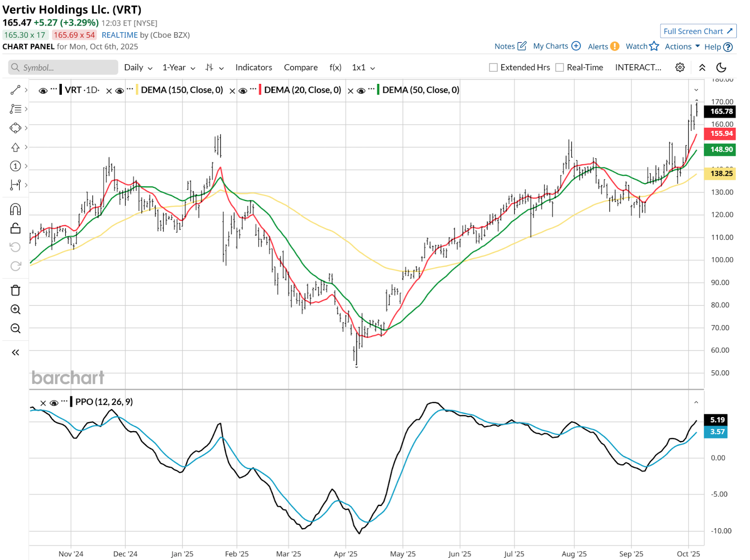
Task: Hide the DEMA (20, Close, 0) indicator
Action: click(x=243, y=90)
